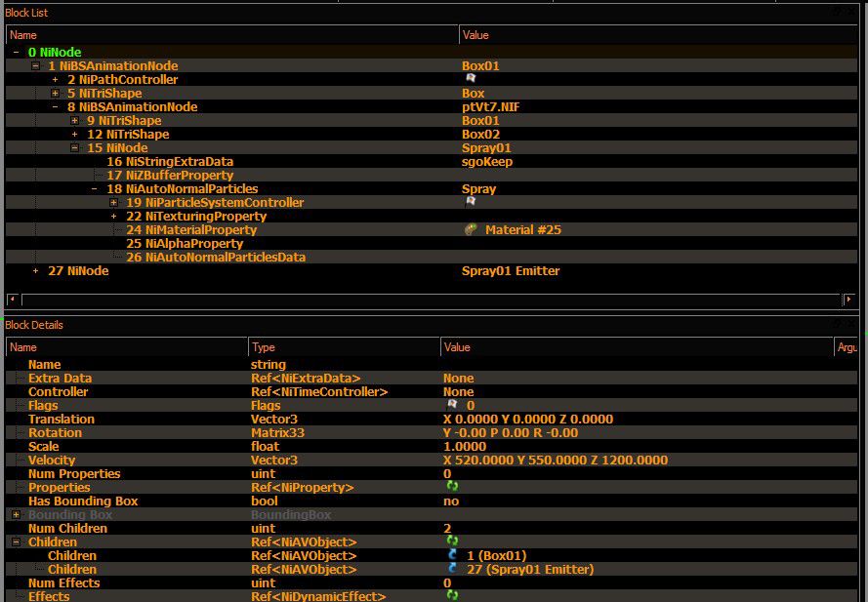Select the 24 NiMaterialProperty block
The image size is (868, 602).
(191, 229)
